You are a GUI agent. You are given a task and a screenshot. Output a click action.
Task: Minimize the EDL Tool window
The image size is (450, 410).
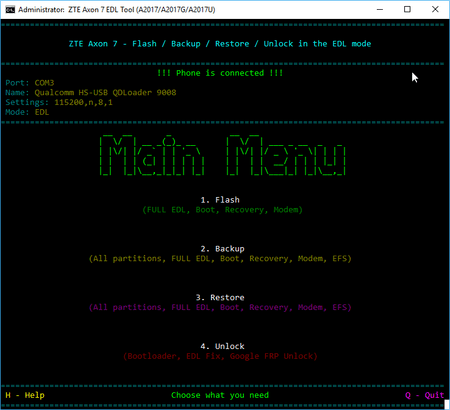380,9
